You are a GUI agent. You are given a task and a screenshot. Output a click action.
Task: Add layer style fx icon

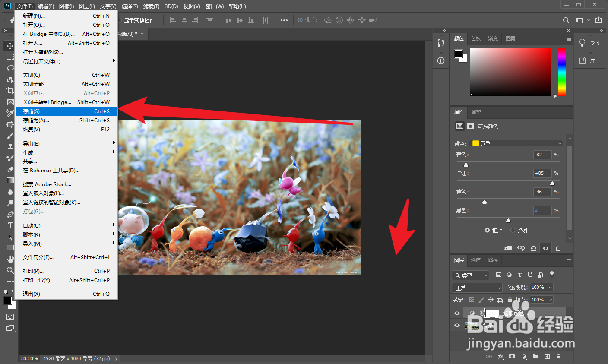[x=500, y=357]
